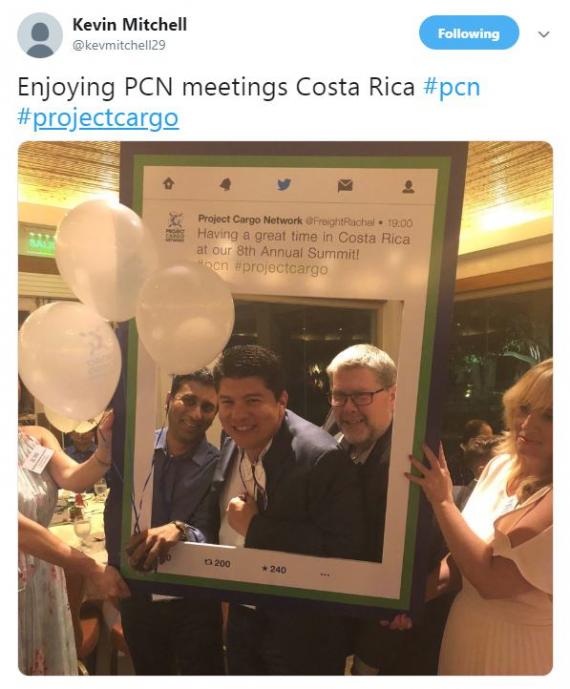Screen dimensions: 570x689
Task: Click Kevin Mitchell's profile avatar
Action: pyautogui.click(x=40, y=35)
